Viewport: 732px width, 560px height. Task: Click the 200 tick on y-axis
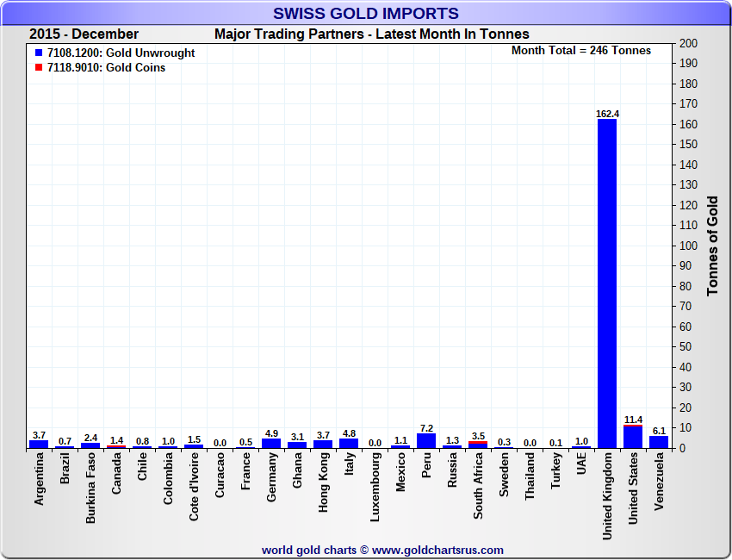click(688, 43)
